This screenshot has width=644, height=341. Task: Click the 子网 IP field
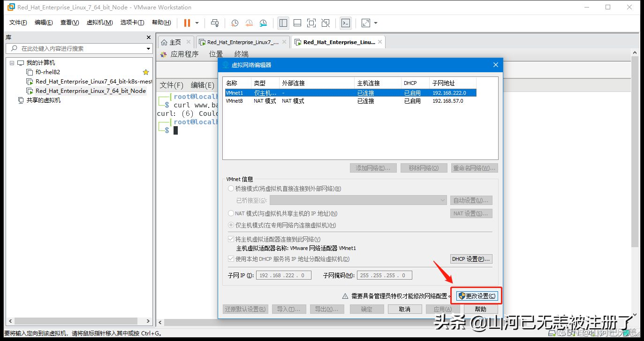tap(284, 275)
